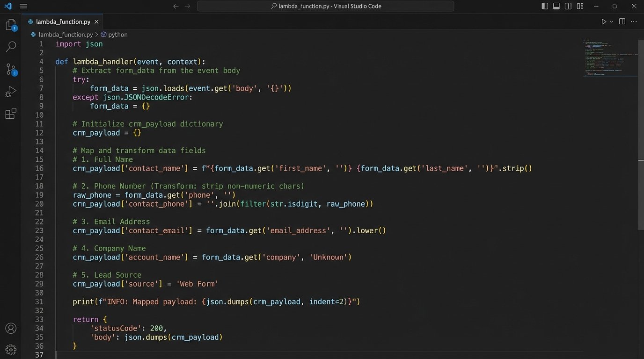Open editor more actions with the ellipsis

tap(634, 21)
